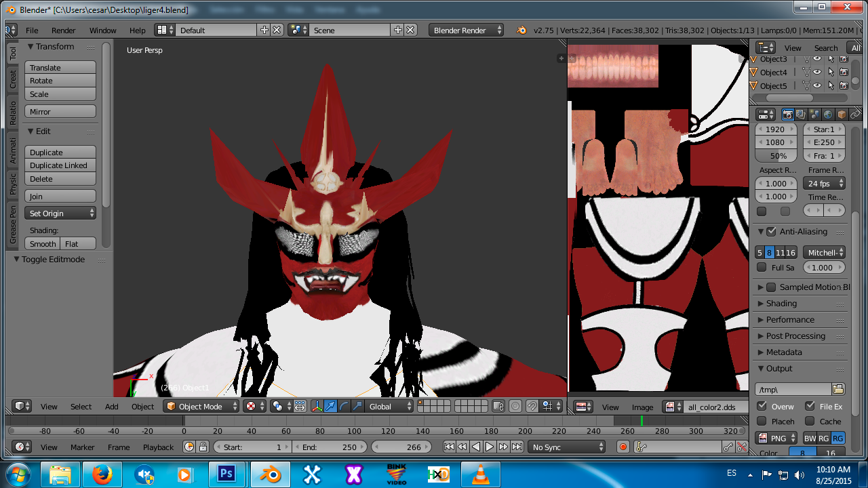Open the Render Layers properties tab
Image resolution: width=868 pixels, height=488 pixels.
pos(801,115)
